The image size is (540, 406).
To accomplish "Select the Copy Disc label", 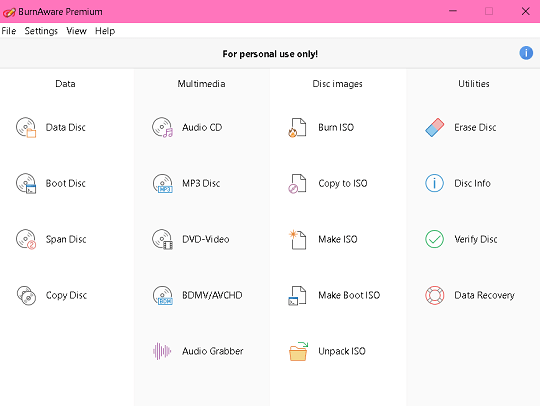I will click(66, 295).
